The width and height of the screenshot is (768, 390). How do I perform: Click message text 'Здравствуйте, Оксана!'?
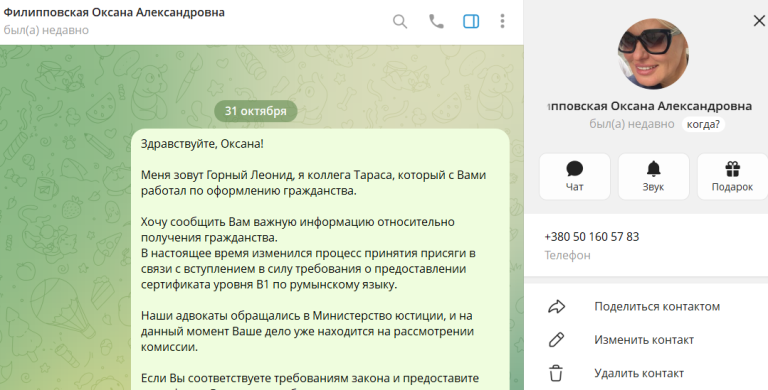(202, 144)
